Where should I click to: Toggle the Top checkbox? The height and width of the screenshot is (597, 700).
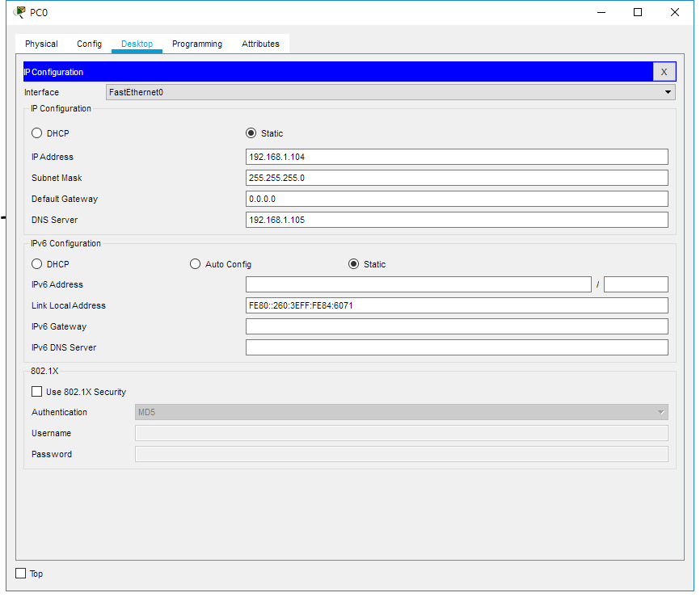21,574
